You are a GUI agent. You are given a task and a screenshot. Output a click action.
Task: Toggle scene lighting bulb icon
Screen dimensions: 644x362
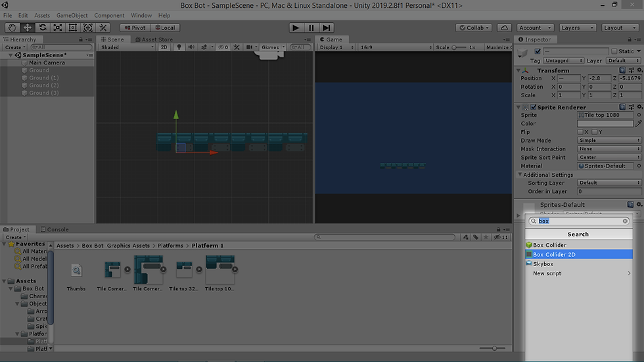179,47
